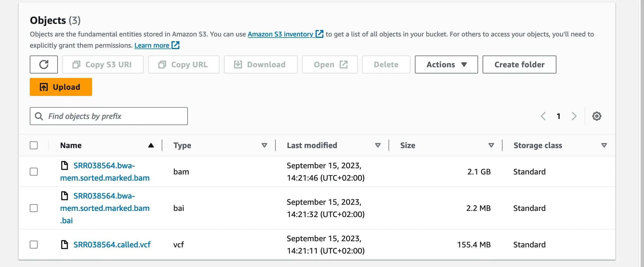The image size is (644, 267).
Task: Click the Copy S3 URI button
Action: [103, 65]
